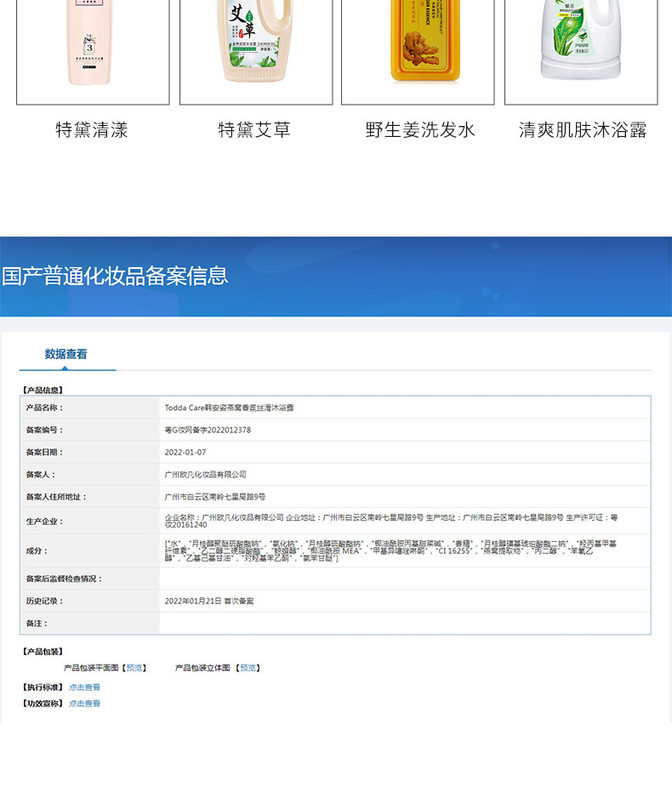Open the 特黛清漾 product thumbnail

click(x=93, y=52)
